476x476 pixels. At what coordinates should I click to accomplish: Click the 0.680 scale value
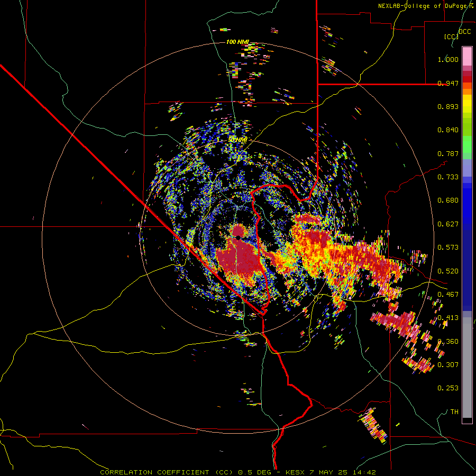tap(448, 200)
